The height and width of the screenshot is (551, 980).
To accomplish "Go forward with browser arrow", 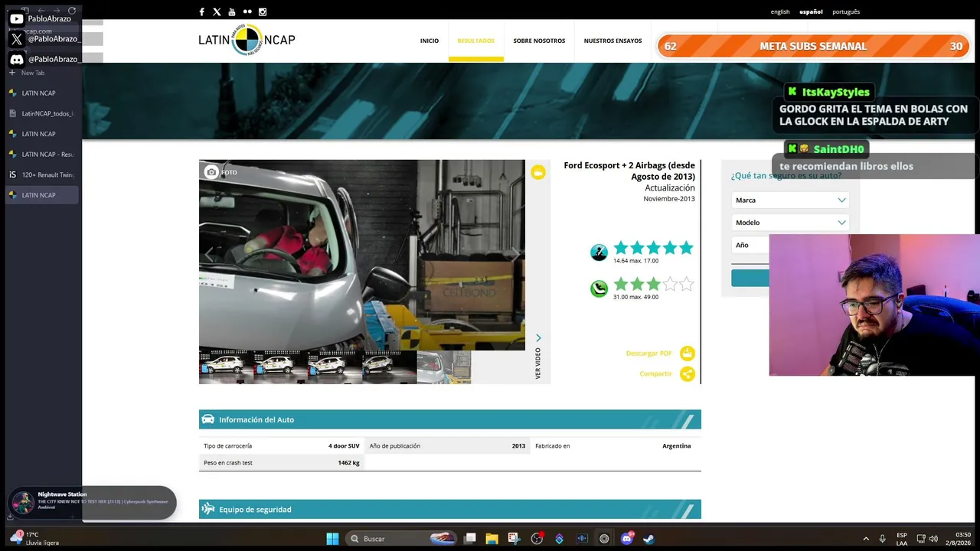I will click(x=56, y=11).
